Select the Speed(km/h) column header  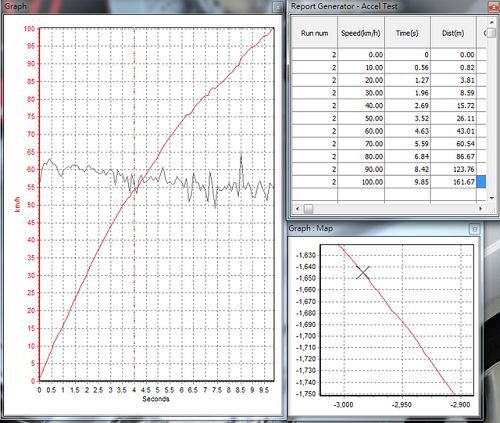point(361,33)
